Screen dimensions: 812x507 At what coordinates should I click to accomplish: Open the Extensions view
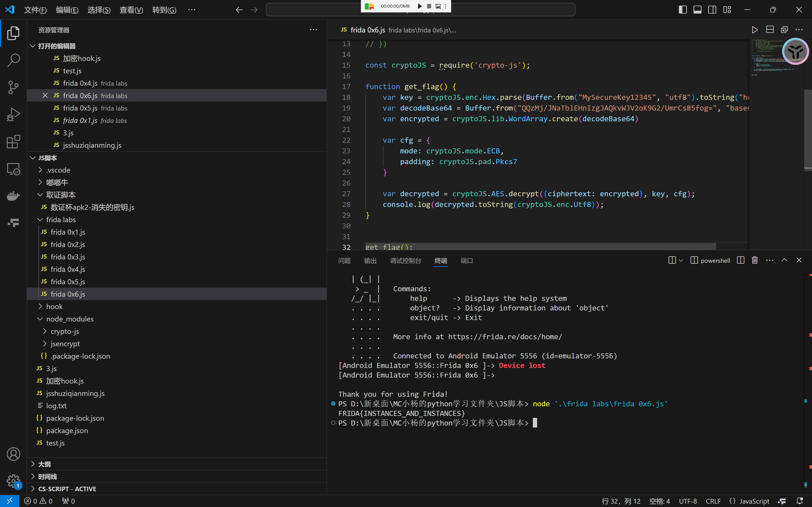point(14,142)
